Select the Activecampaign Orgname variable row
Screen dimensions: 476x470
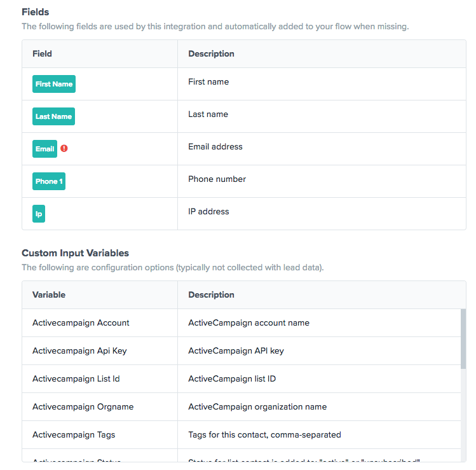click(241, 406)
